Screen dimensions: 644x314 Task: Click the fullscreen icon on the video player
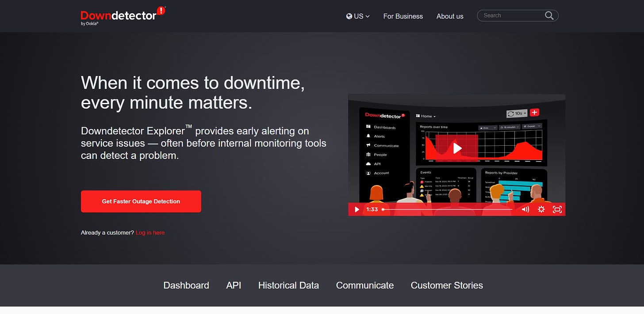coord(557,209)
